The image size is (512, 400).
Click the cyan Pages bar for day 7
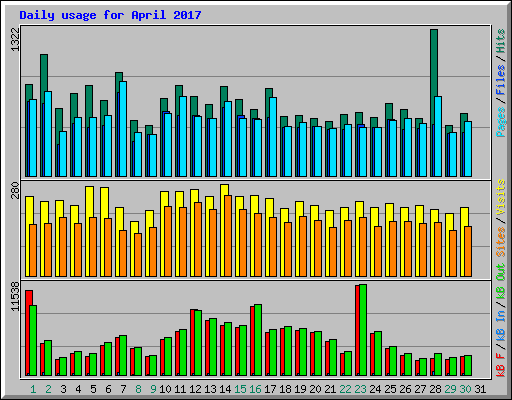123,129
